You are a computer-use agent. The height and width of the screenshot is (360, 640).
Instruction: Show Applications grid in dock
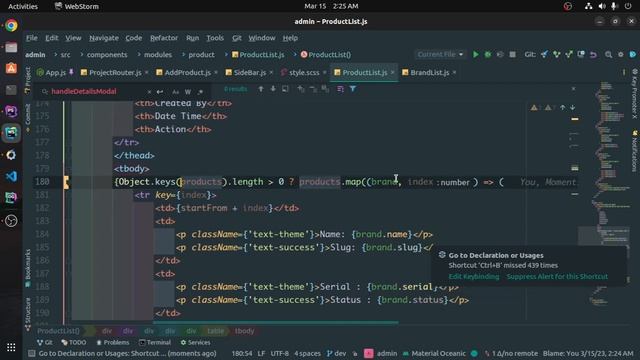pyautogui.click(x=11, y=347)
